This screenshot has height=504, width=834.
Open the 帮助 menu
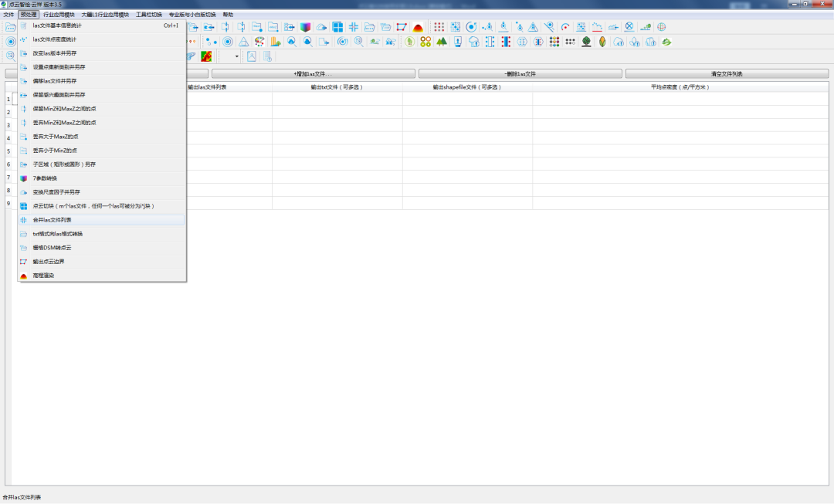(228, 15)
